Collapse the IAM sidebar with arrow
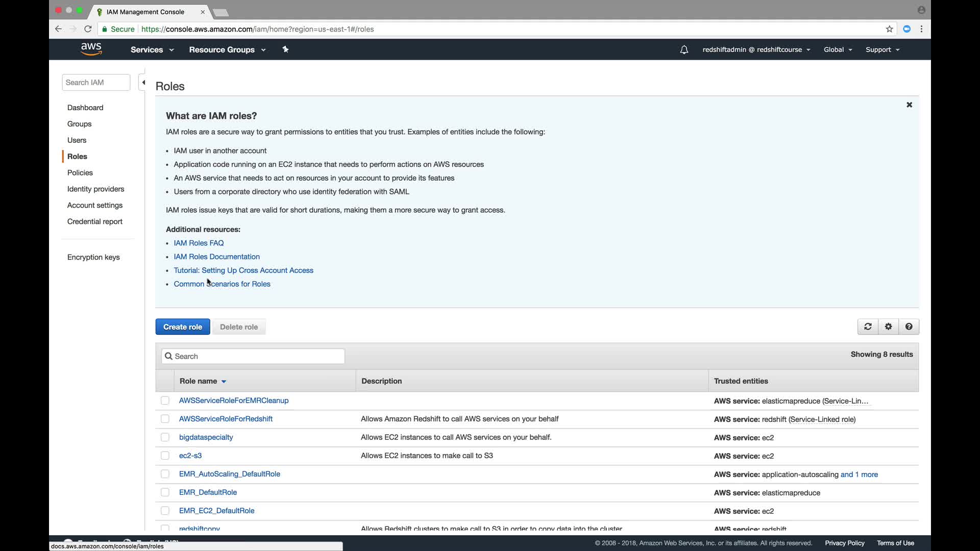980x551 pixels. [143, 82]
